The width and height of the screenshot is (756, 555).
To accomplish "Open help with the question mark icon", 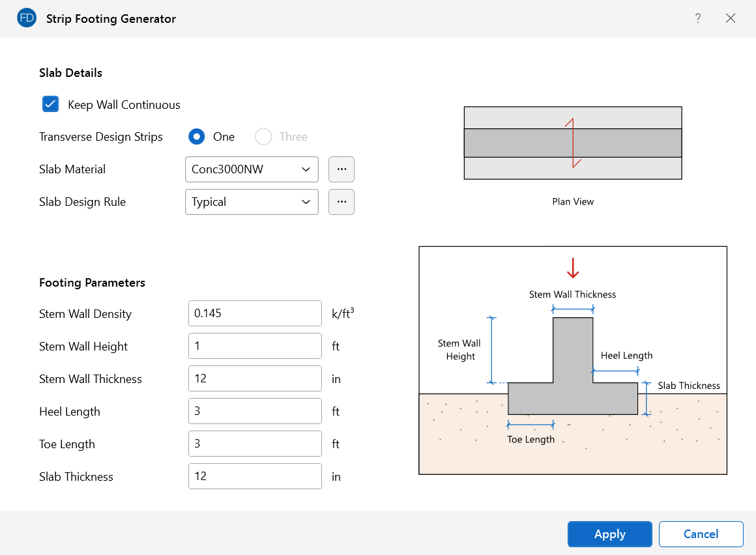I will 698,18.
